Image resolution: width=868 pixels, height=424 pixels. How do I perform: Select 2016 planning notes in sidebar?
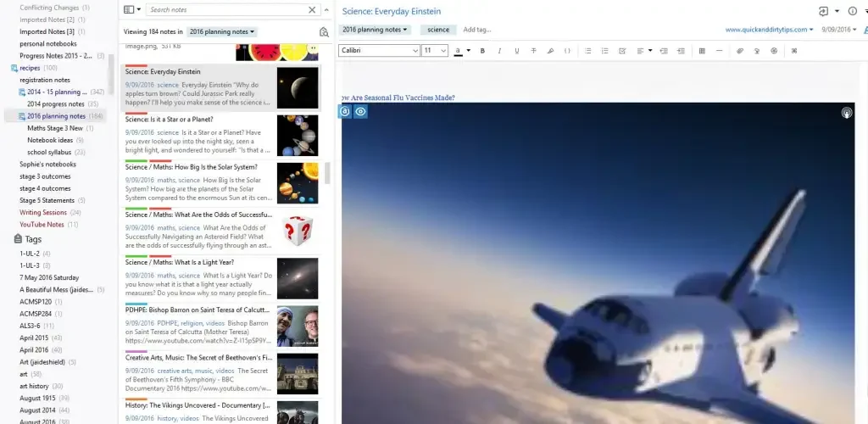56,116
